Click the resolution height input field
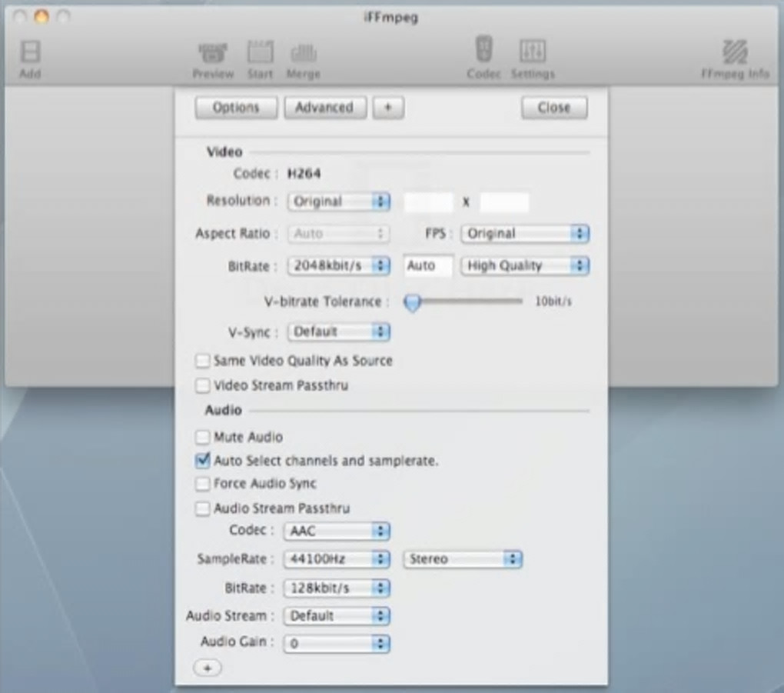The height and width of the screenshot is (693, 784). point(504,202)
